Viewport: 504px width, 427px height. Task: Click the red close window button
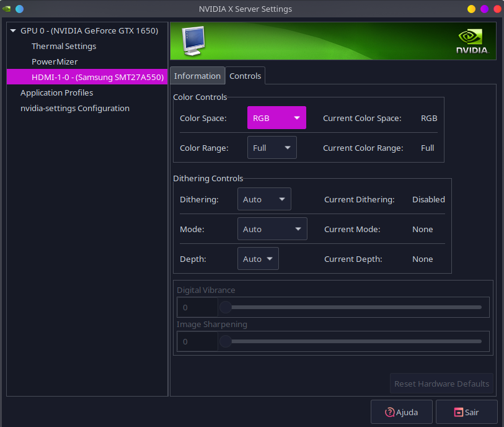[x=497, y=9]
